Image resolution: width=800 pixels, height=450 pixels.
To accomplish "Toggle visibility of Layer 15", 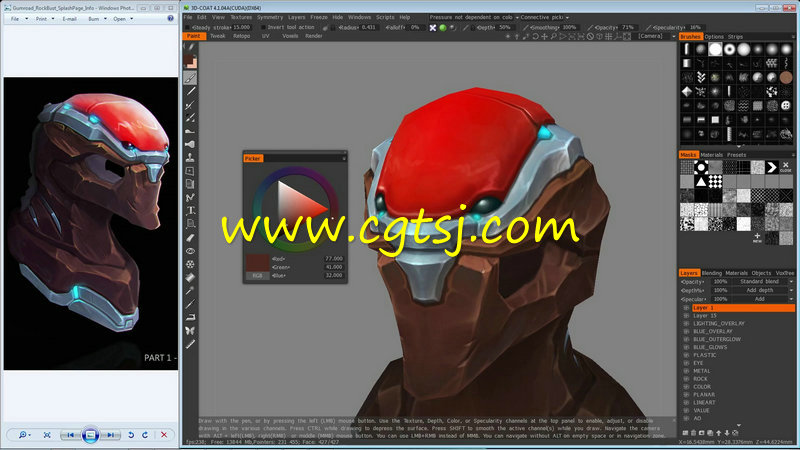I will 686,316.
